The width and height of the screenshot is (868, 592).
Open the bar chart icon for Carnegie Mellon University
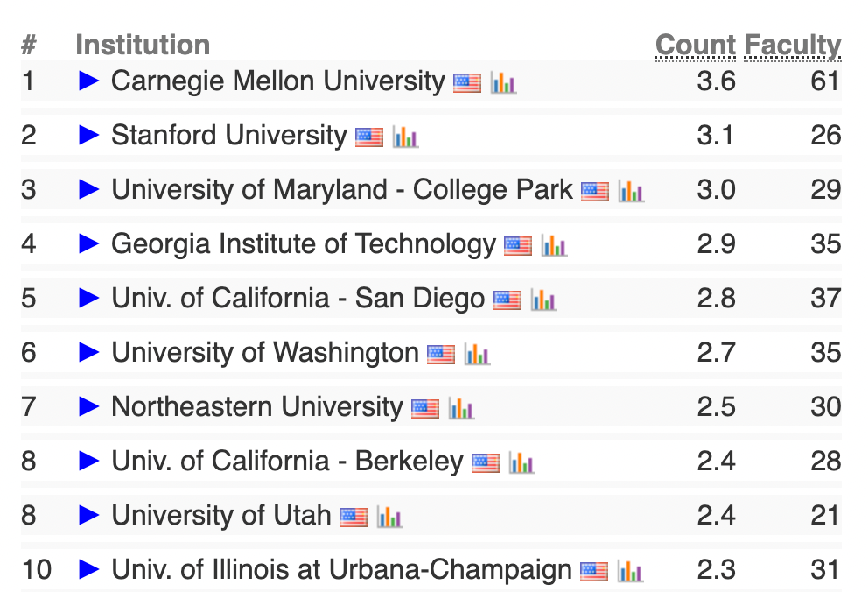(504, 83)
